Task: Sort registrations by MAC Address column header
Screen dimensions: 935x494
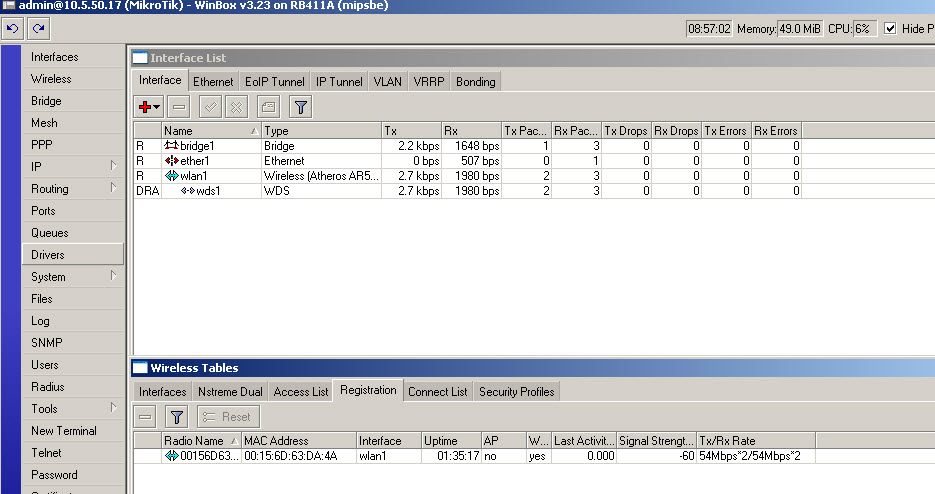Action: tap(299, 441)
